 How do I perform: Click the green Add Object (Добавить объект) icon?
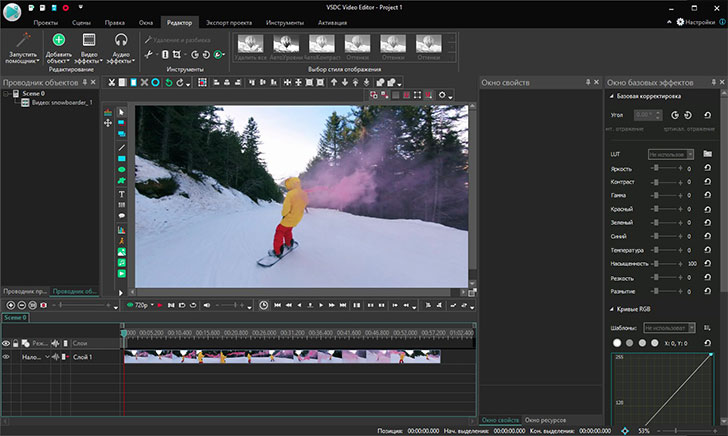click(59, 40)
